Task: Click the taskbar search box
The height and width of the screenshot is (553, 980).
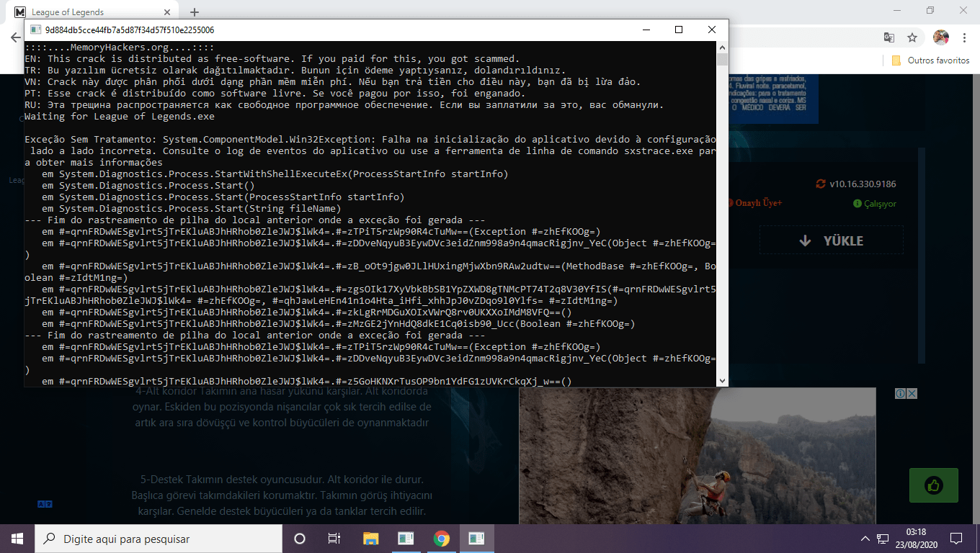Action: (x=159, y=539)
